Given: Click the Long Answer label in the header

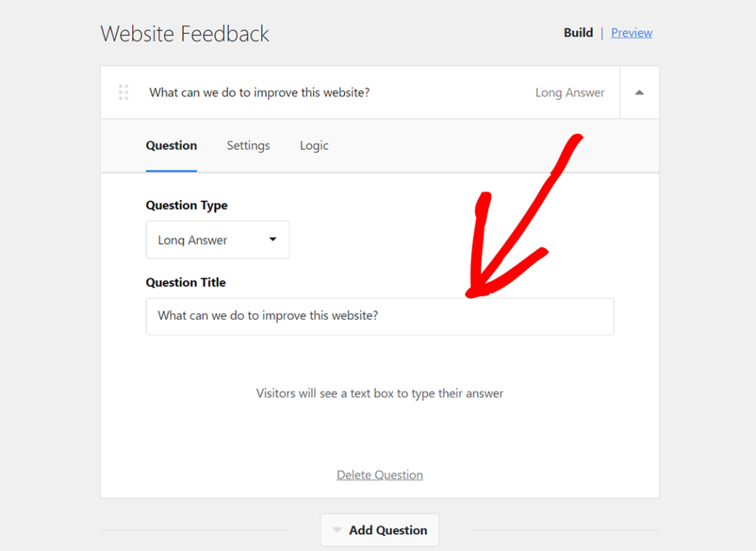Looking at the screenshot, I should [570, 92].
